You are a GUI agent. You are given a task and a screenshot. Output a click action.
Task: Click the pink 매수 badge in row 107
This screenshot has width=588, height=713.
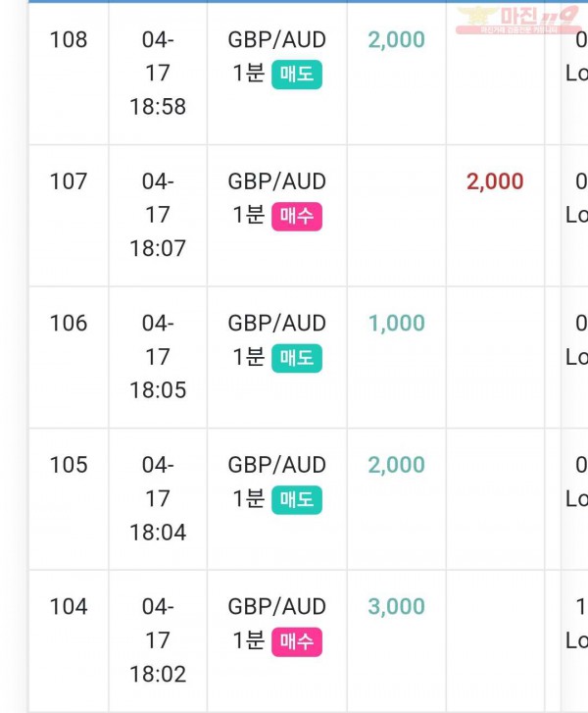point(297,216)
